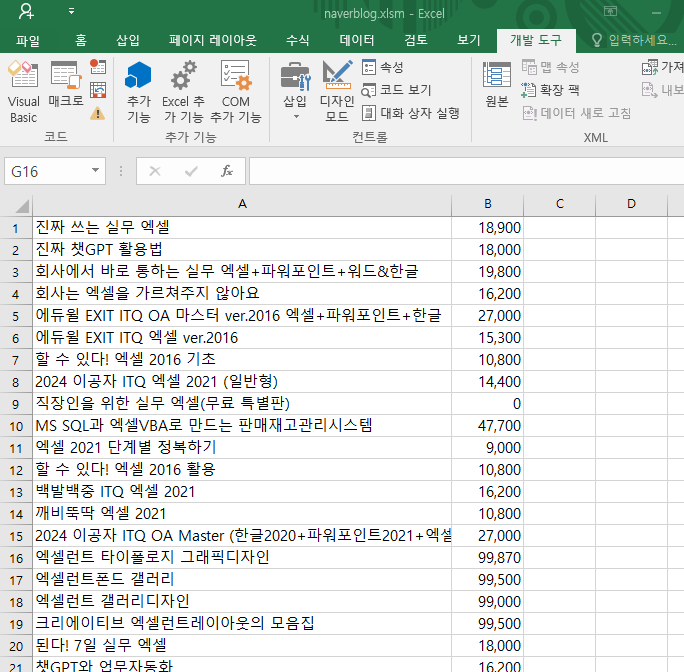Click the Insert Function fx button
This screenshot has height=672, width=684.
[227, 171]
